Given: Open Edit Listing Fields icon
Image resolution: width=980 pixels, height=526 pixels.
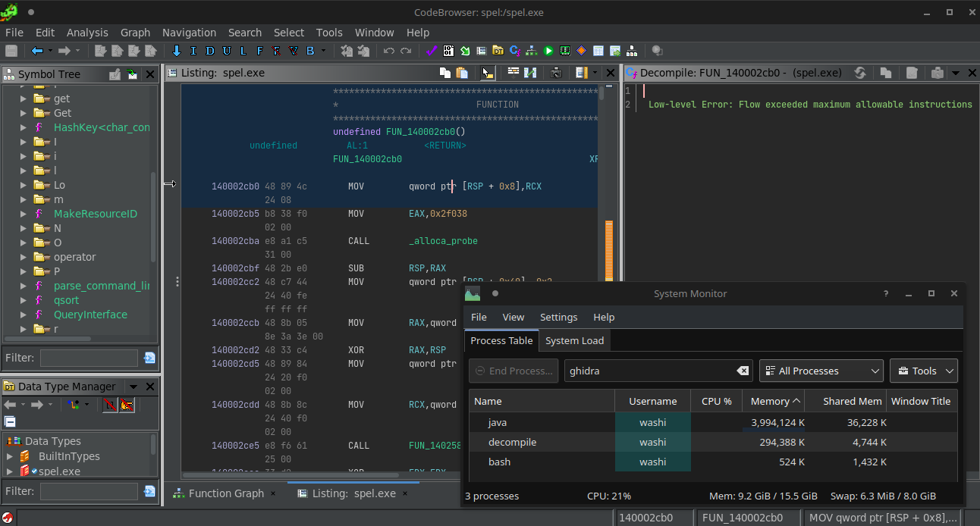Looking at the screenshot, I should tap(514, 73).
